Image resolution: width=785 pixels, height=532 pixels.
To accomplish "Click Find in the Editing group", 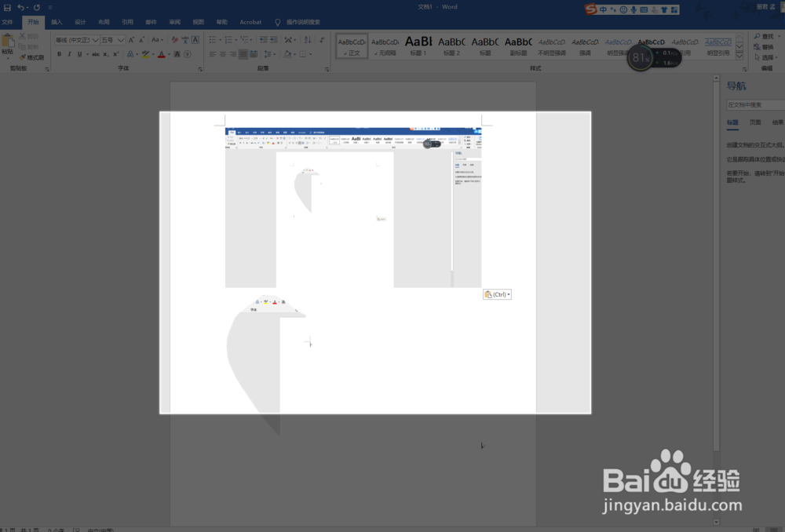I will coord(764,36).
